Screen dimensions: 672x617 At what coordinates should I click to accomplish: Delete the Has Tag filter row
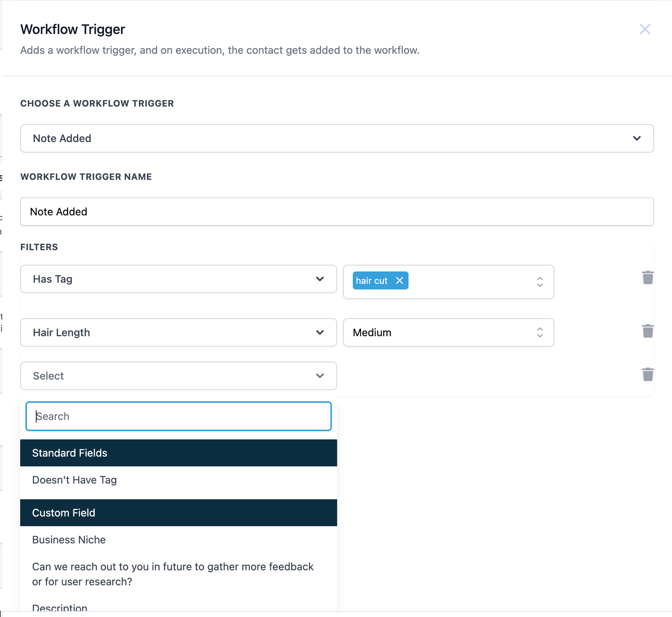[648, 277]
